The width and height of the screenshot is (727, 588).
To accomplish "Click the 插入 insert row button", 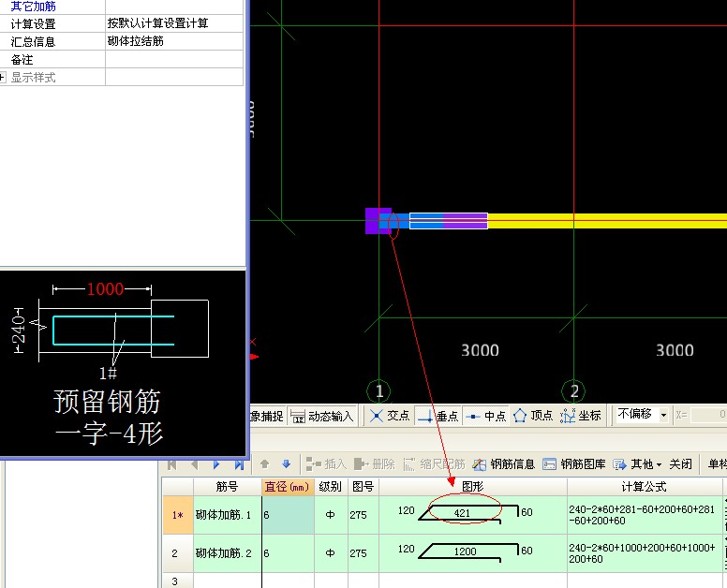I will [326, 463].
